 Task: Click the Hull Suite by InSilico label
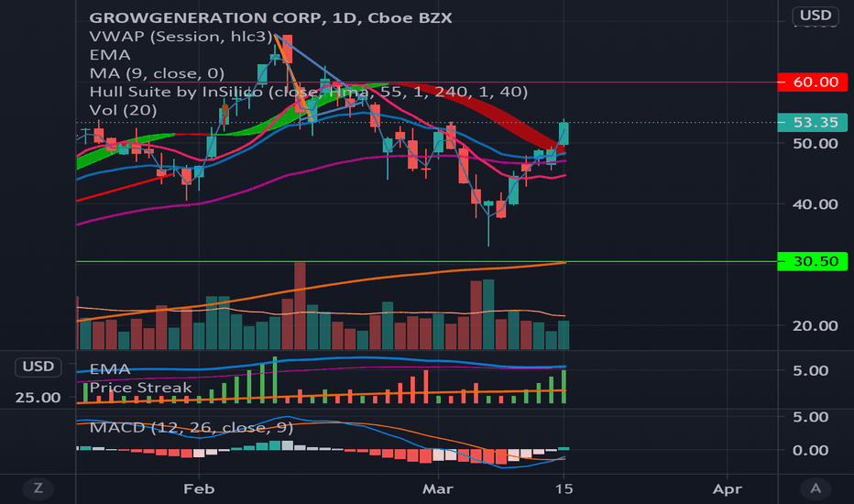click(x=308, y=92)
